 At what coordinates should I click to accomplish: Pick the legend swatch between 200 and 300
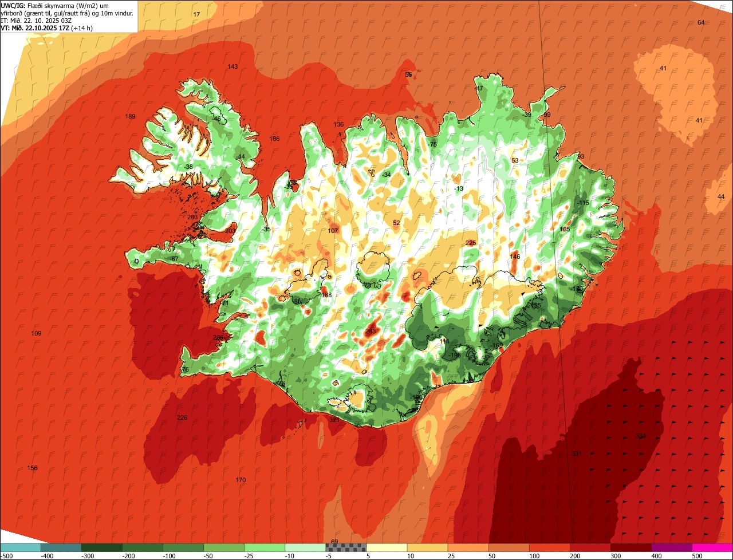tap(590, 547)
